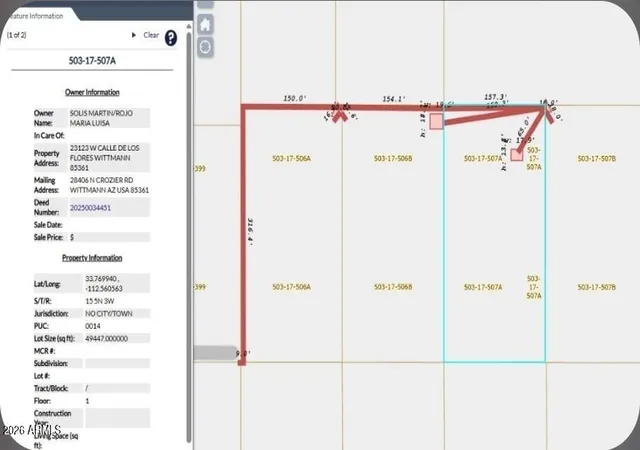Viewport: 640px width, 450px height.
Task: Click the home extent map icon
Action: [205, 25]
